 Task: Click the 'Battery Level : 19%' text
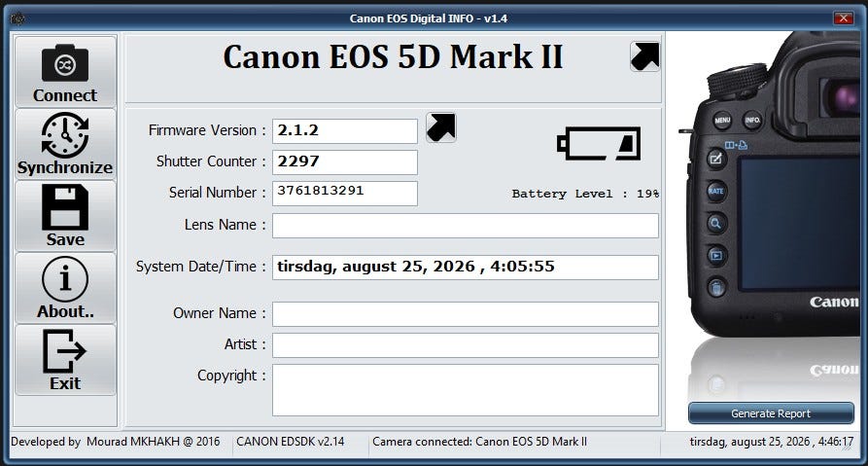[585, 194]
